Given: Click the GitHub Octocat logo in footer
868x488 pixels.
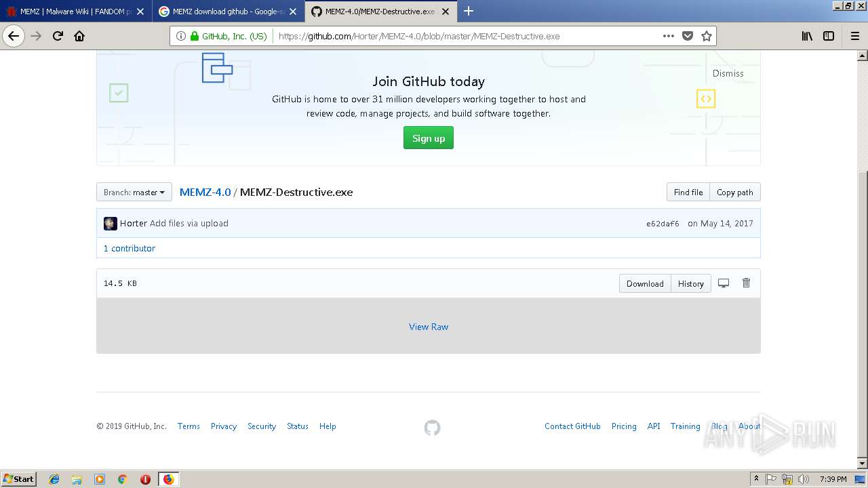Looking at the screenshot, I should pyautogui.click(x=432, y=428).
